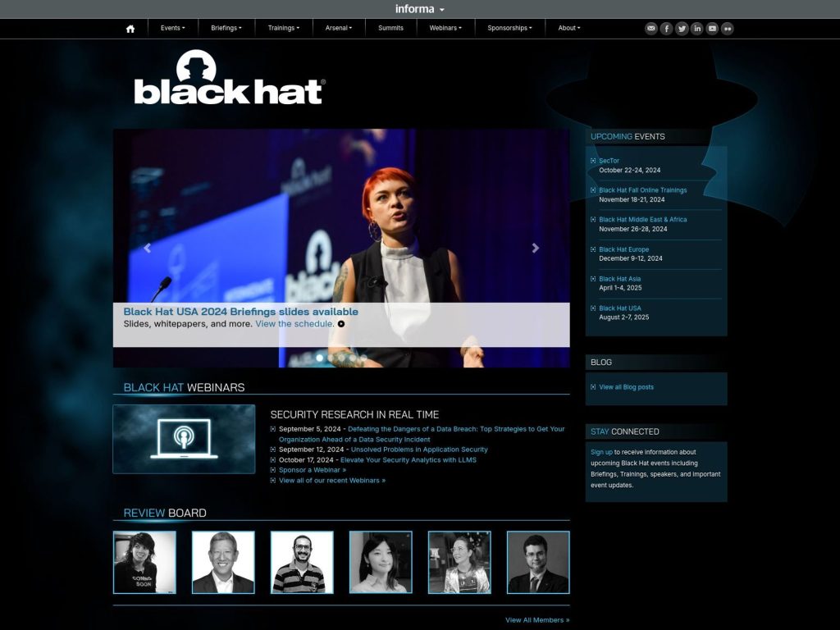Open the YouTube channel icon
The height and width of the screenshot is (630, 840).
712,28
